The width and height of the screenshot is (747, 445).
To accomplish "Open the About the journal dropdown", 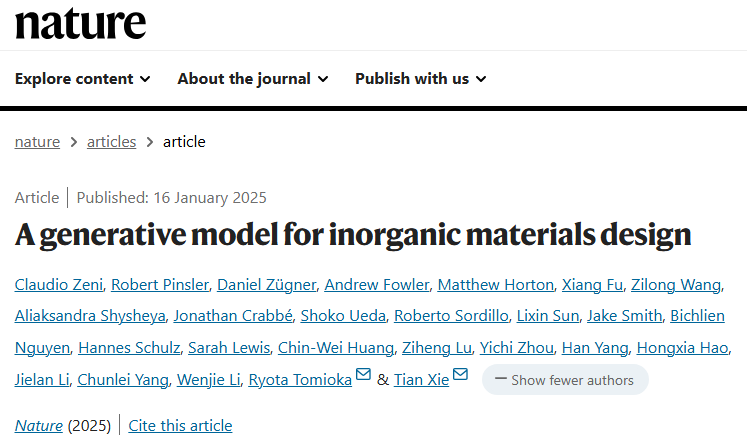I will pyautogui.click(x=253, y=79).
